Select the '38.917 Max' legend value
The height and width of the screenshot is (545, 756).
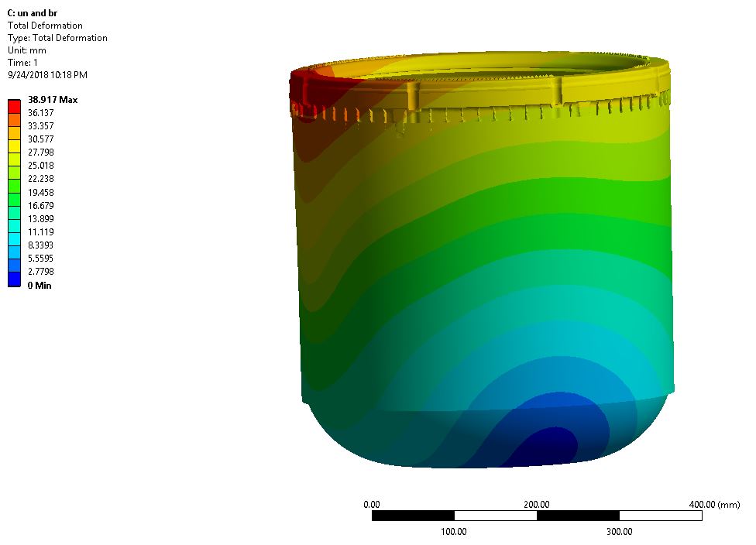coord(53,100)
